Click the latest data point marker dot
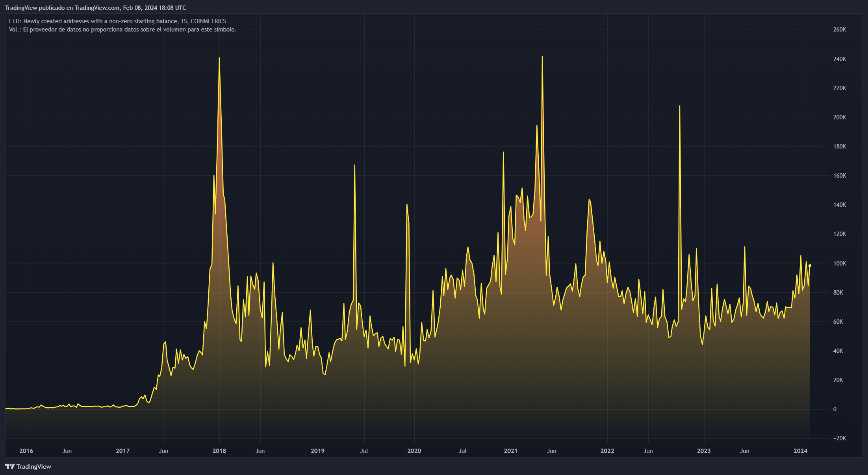 pos(810,266)
